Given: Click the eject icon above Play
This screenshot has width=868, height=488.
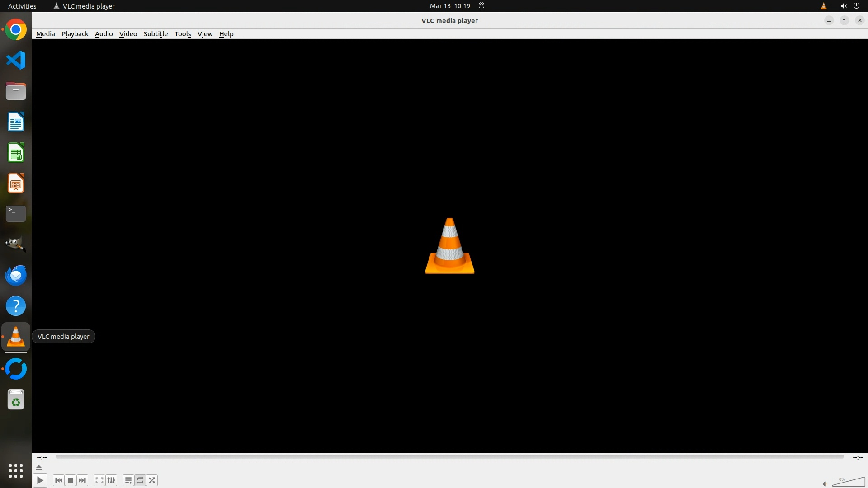Looking at the screenshot, I should click(39, 468).
